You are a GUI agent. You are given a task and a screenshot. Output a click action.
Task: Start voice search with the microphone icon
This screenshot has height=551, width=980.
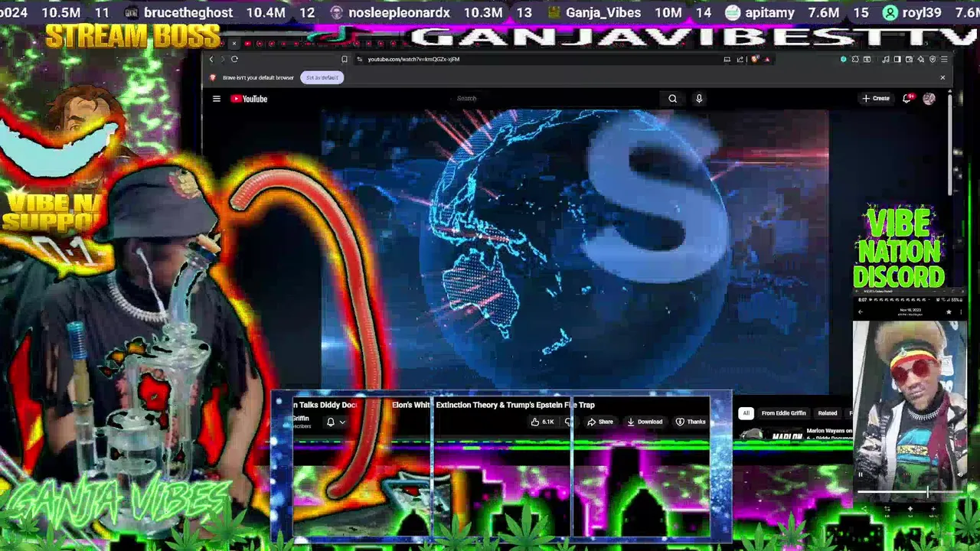[x=698, y=99]
